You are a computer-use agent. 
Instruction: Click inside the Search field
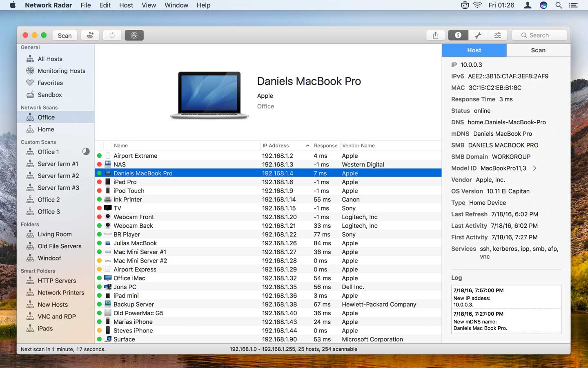[539, 35]
